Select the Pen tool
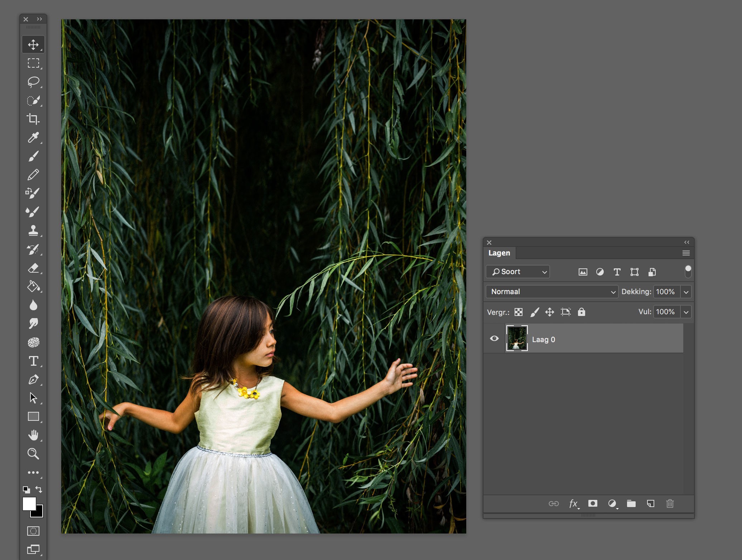742x560 pixels. pos(34,380)
